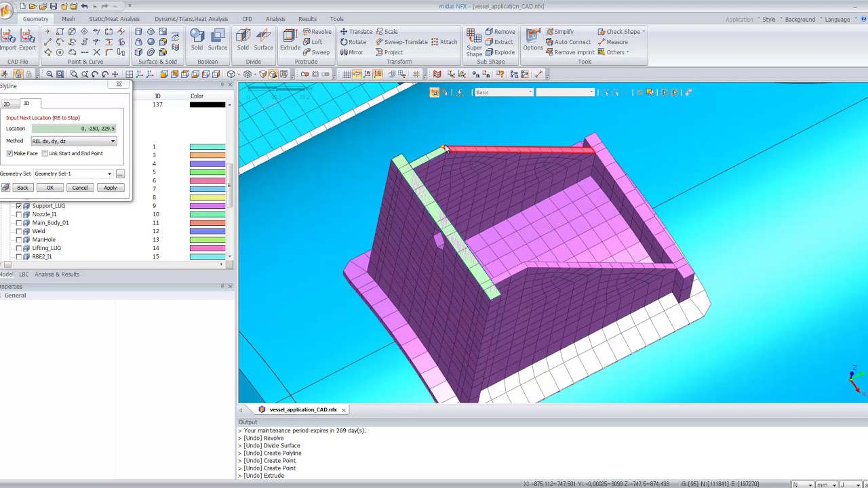
Task: Click the Export CAD file icon
Action: (28, 40)
